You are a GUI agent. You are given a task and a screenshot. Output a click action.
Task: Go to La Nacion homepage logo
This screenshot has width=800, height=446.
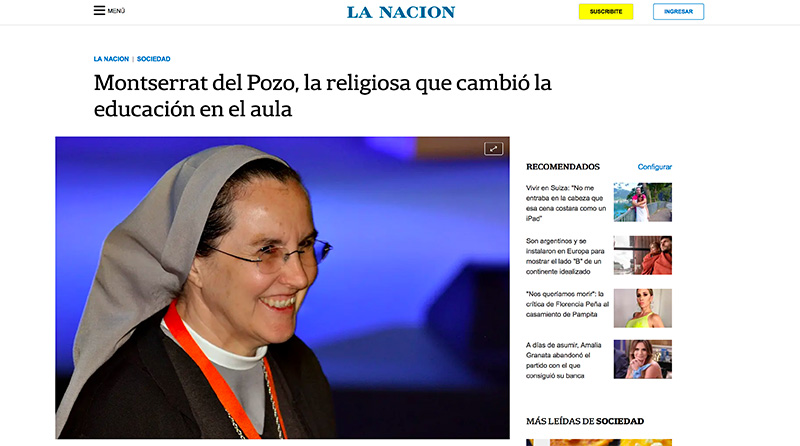tap(401, 12)
